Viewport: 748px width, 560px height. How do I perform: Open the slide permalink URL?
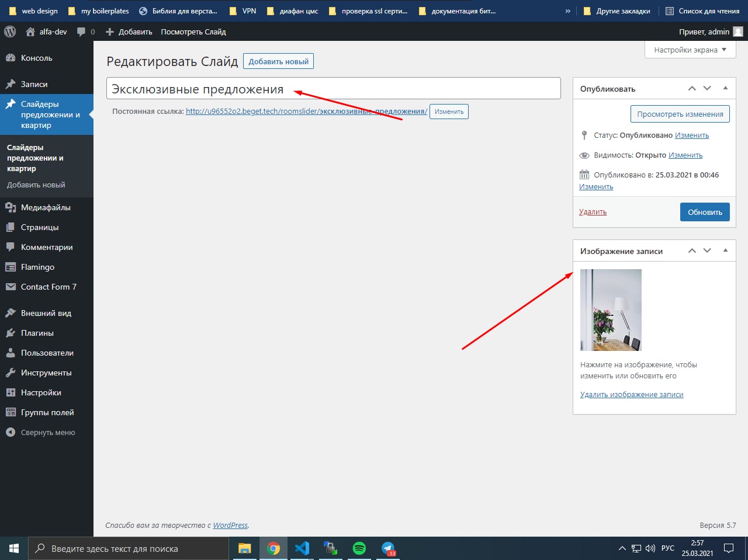306,112
